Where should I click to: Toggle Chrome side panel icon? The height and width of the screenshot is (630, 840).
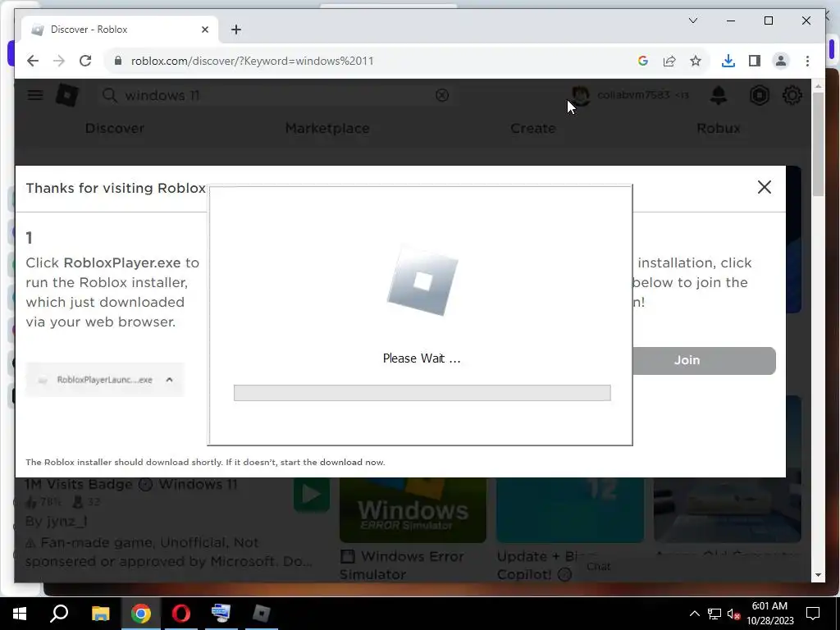pos(755,61)
